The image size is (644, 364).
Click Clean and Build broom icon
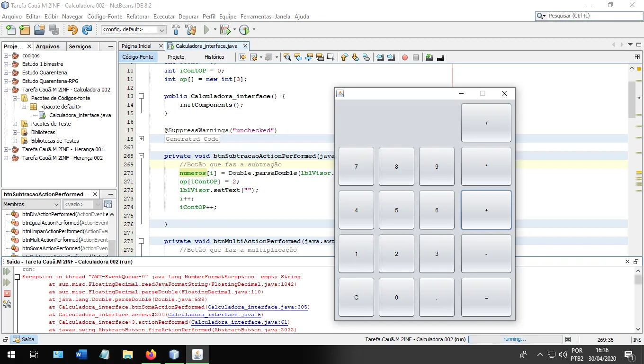191,30
